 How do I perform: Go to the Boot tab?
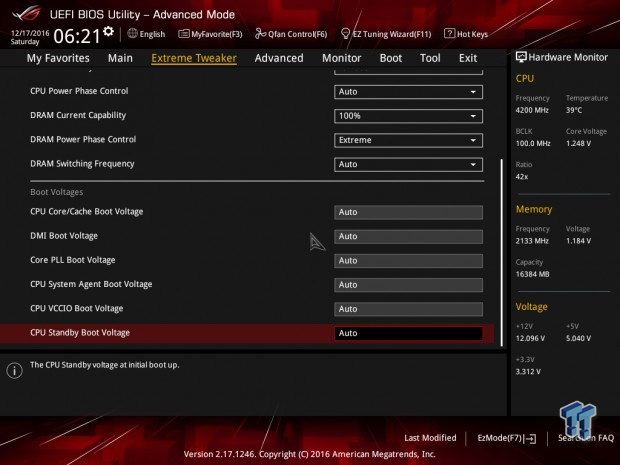point(391,58)
